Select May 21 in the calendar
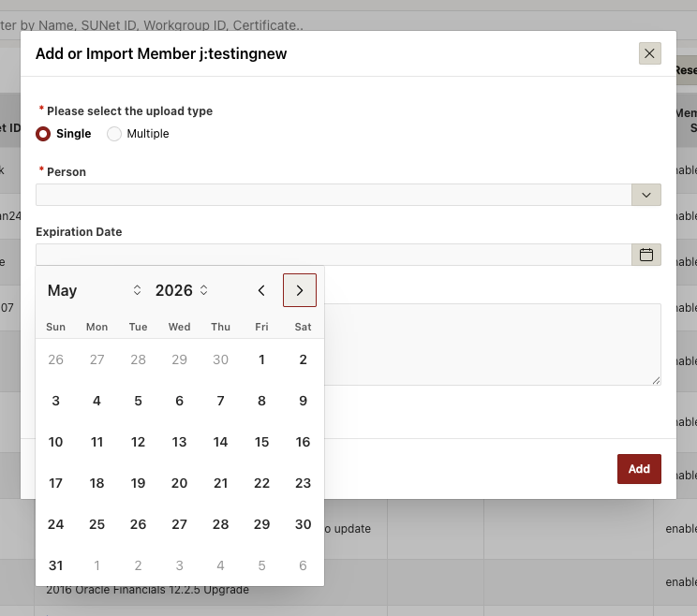The image size is (697, 616). 220,483
